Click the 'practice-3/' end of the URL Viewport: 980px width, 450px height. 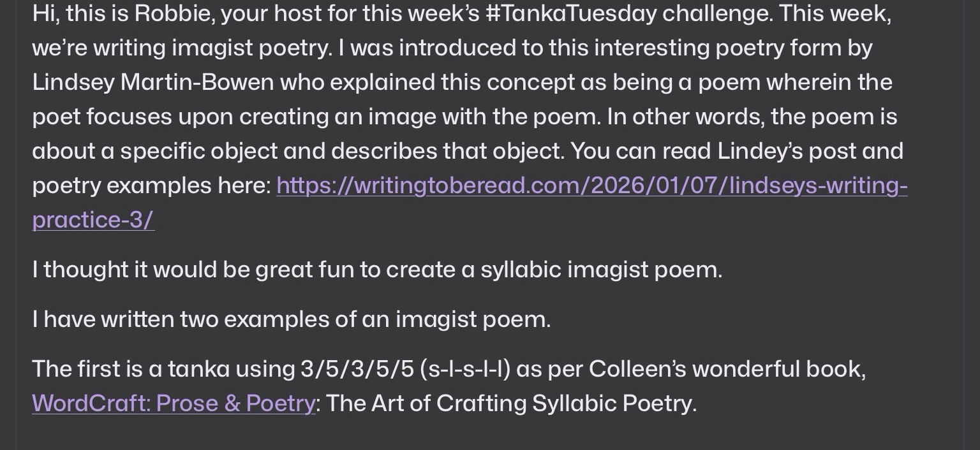93,220
